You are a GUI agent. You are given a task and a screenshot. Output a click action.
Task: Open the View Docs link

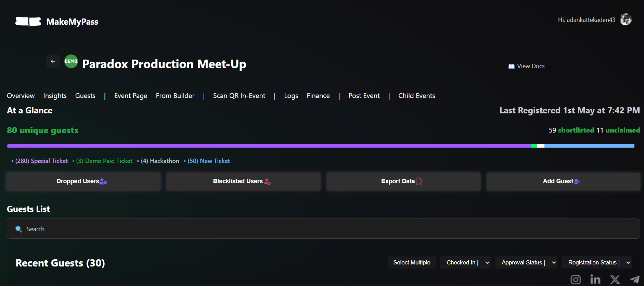tap(527, 66)
